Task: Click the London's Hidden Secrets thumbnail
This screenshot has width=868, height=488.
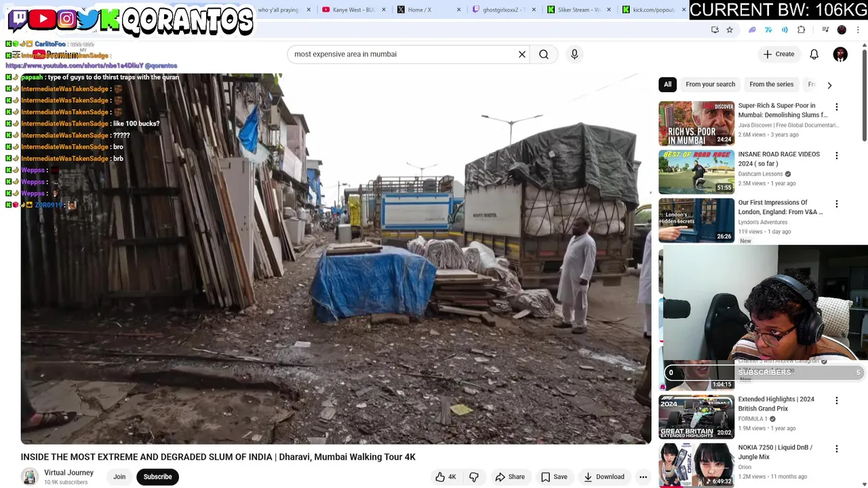Action: point(696,220)
